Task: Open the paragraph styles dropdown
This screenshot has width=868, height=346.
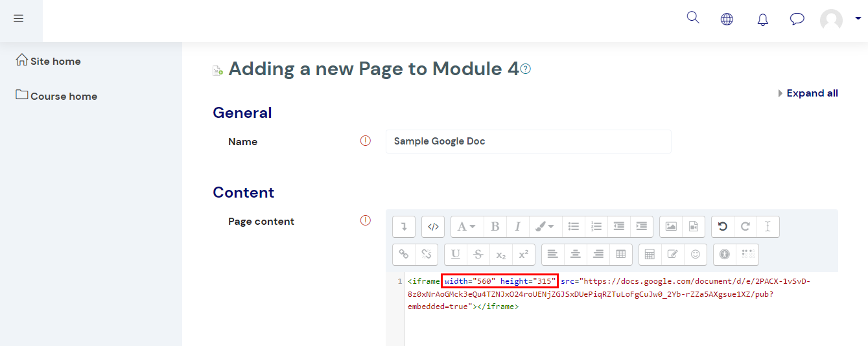Action: coord(467,227)
